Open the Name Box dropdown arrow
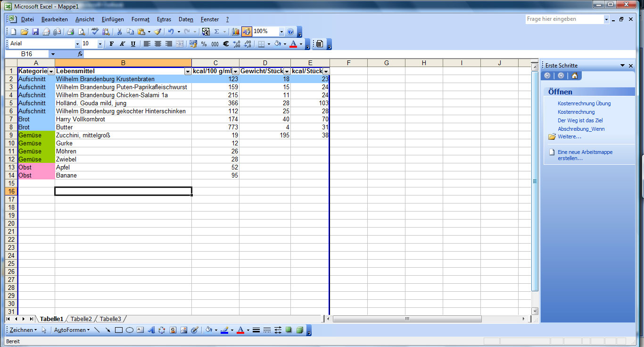The image size is (644, 347). (53, 54)
